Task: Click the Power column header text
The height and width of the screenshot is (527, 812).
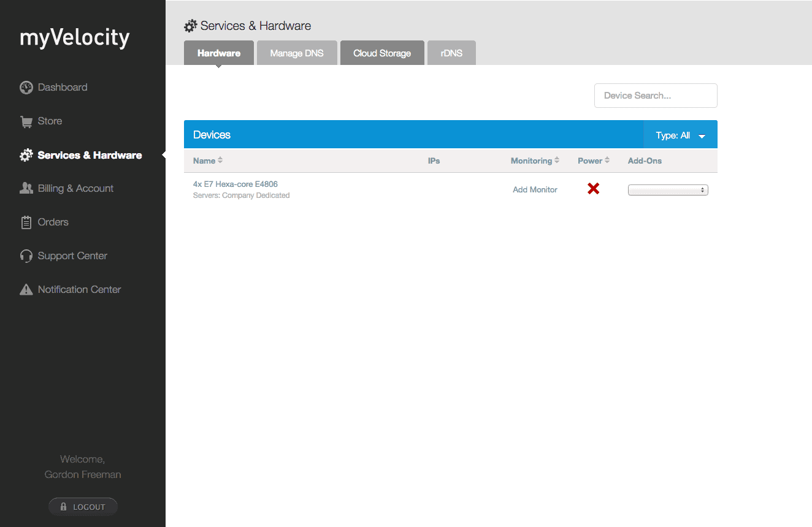Action: (x=590, y=161)
